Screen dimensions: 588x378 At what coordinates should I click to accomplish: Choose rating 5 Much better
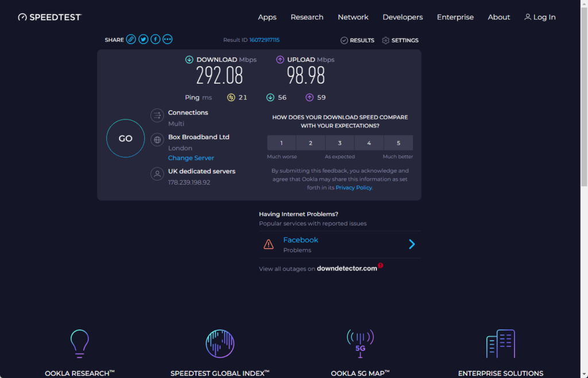tap(399, 143)
